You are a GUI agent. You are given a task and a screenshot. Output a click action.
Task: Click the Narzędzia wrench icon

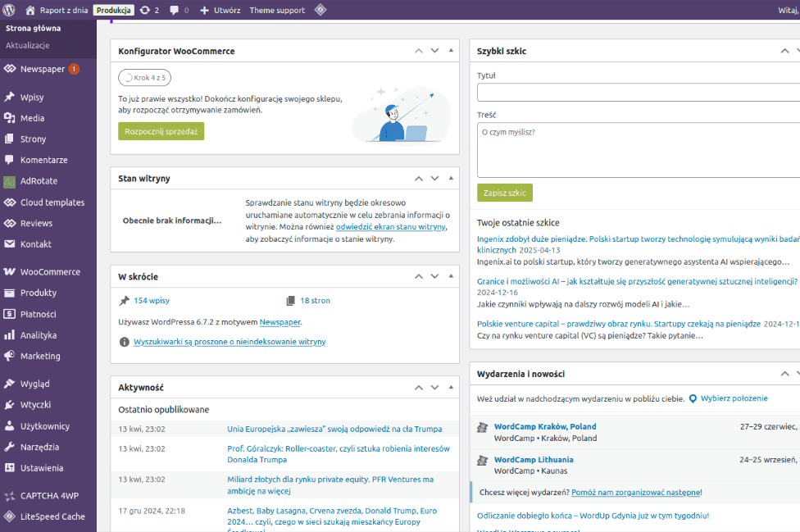[x=10, y=447]
